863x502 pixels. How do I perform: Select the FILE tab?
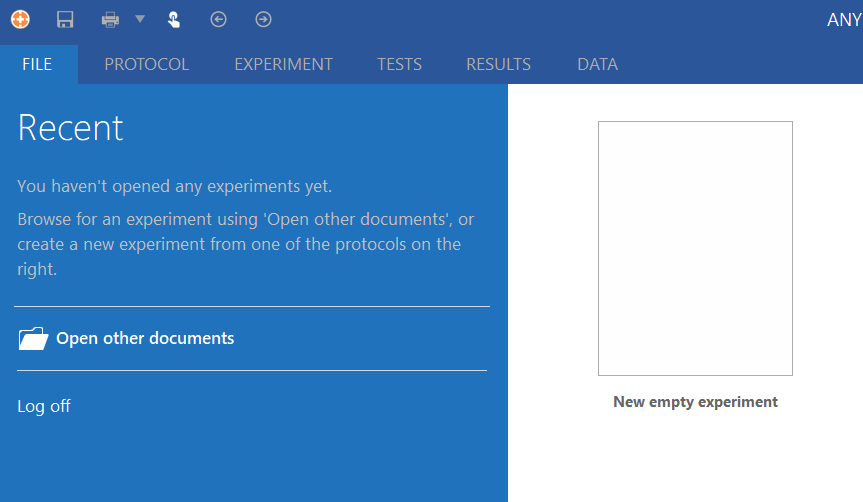click(x=38, y=64)
